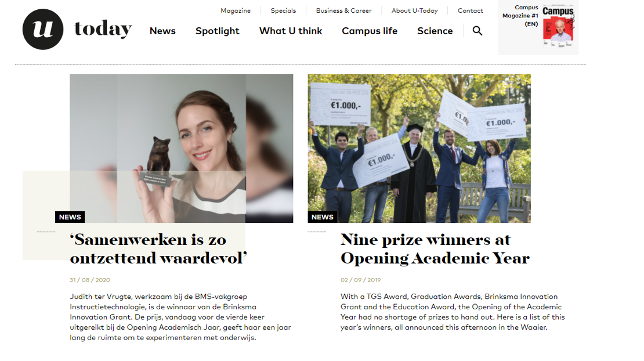Image resolution: width=644 pixels, height=361 pixels.
Task: Open the Campus Magazine cover image
Action: click(x=558, y=27)
